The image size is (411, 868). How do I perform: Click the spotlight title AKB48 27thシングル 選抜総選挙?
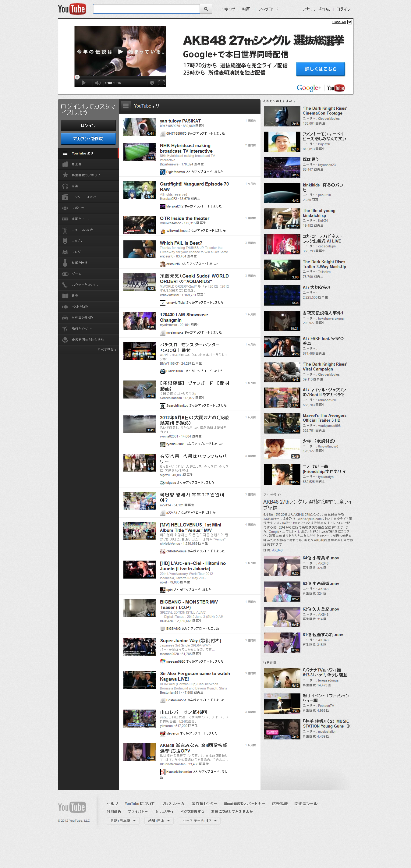(308, 505)
